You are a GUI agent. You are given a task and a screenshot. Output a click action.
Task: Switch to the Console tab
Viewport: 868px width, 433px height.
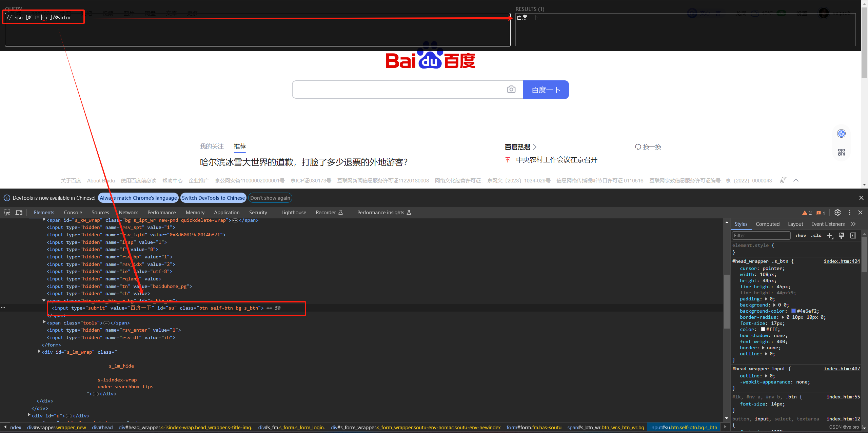73,213
